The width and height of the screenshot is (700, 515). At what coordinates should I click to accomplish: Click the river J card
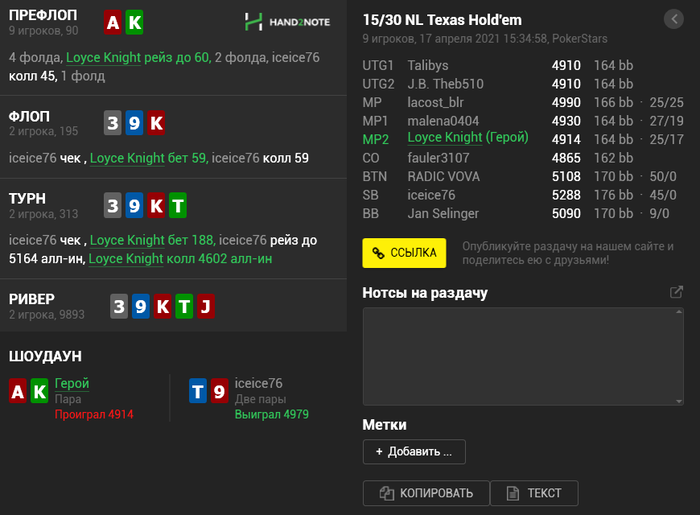(x=206, y=306)
